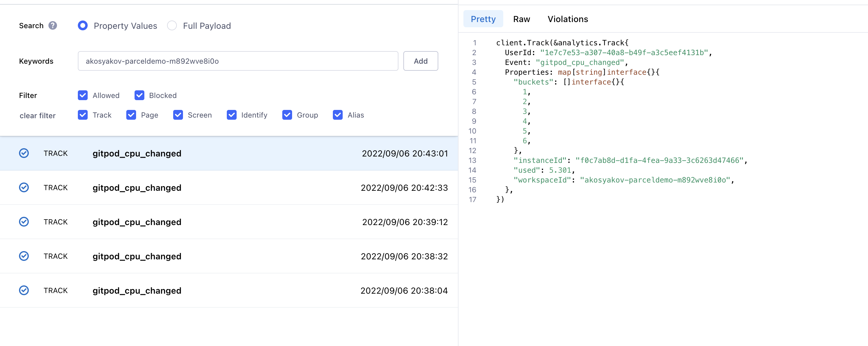The image size is (868, 346).
Task: Click allowed status icon for 20:39:12 event
Action: [24, 222]
